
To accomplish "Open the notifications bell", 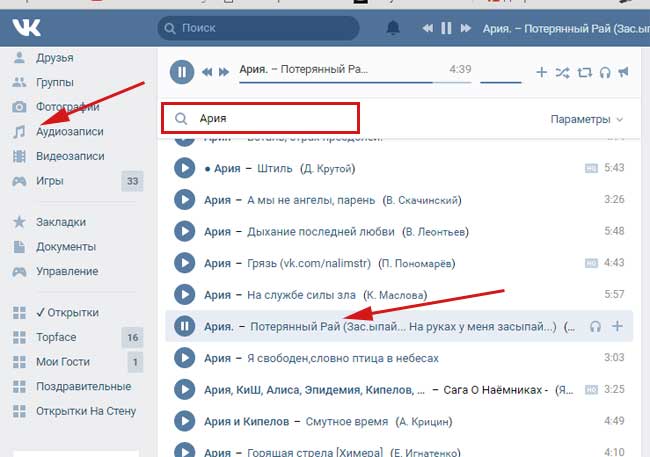I will point(394,28).
